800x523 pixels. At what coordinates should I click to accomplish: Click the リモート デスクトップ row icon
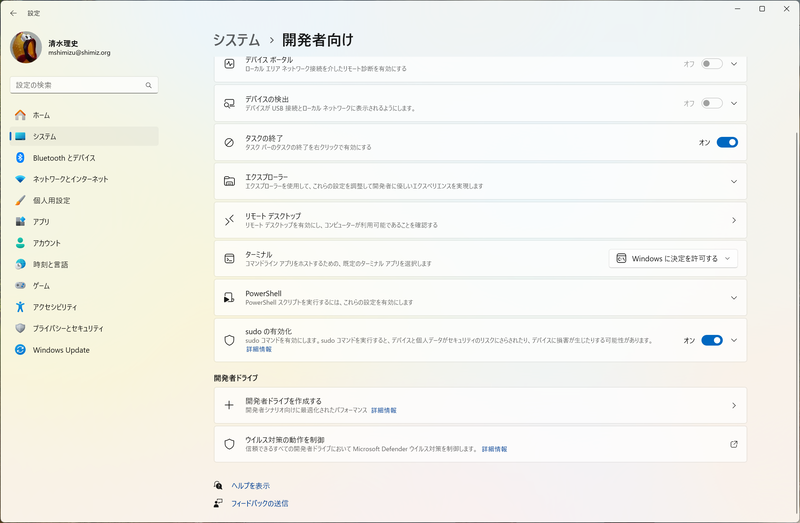[x=229, y=220]
